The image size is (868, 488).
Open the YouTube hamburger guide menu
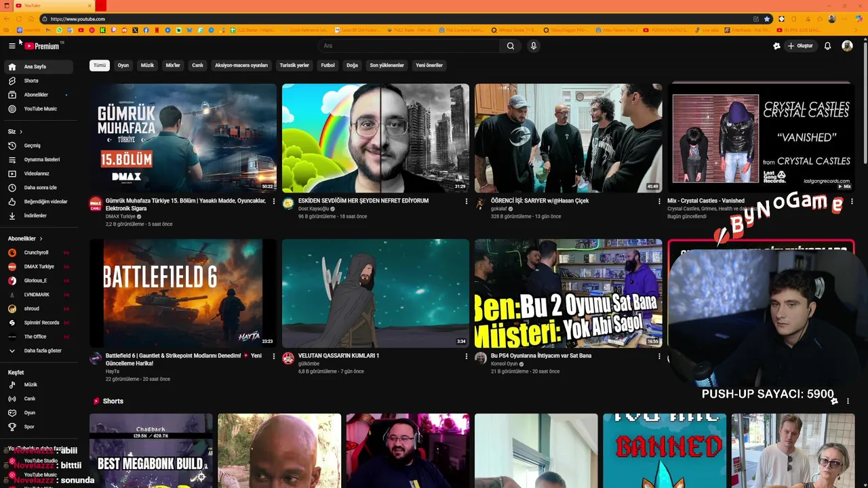click(x=12, y=45)
